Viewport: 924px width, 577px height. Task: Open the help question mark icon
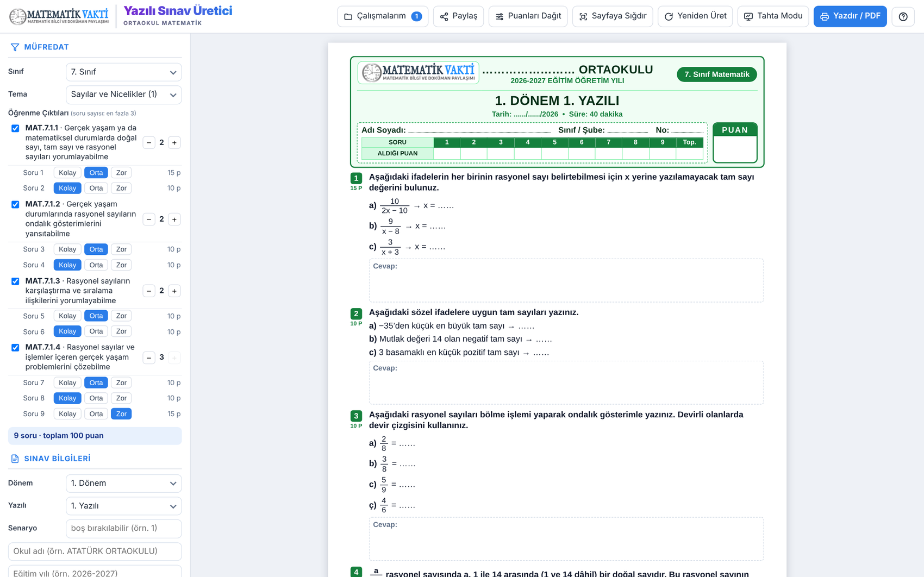pos(903,16)
